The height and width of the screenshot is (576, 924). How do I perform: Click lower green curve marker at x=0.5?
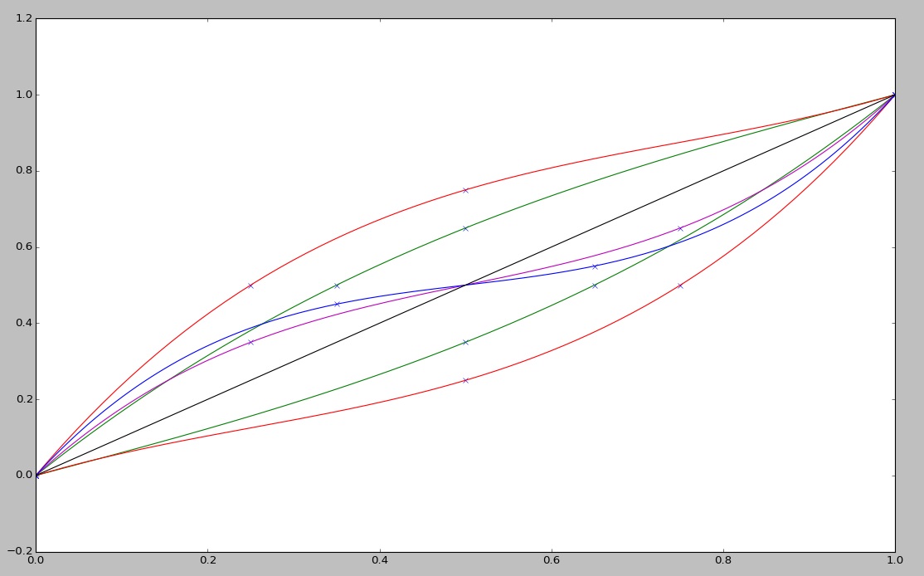pos(465,342)
